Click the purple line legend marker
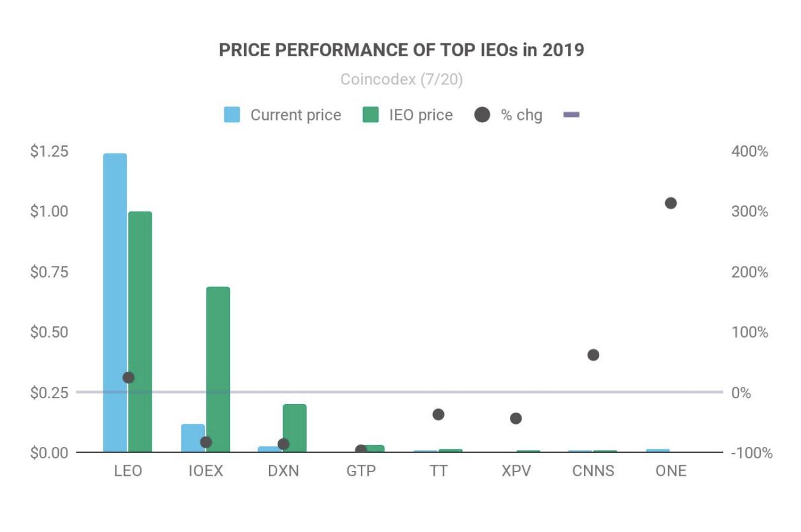 pos(571,115)
